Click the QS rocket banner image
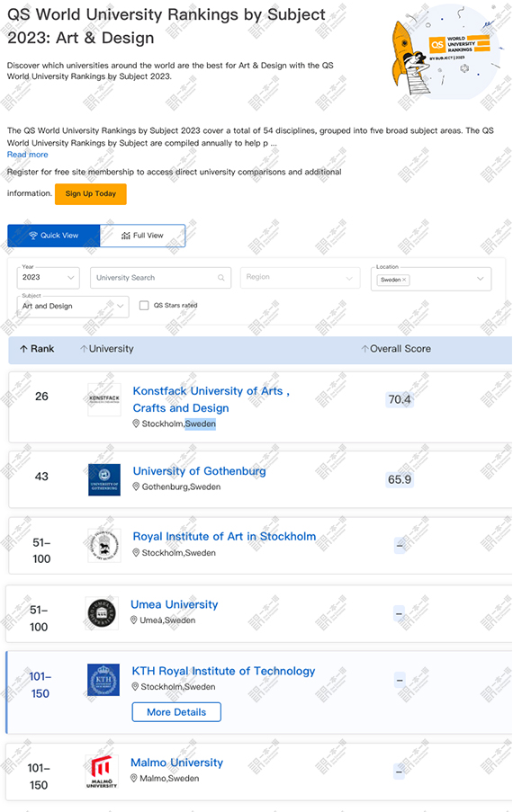513x812 pixels. [x=446, y=52]
